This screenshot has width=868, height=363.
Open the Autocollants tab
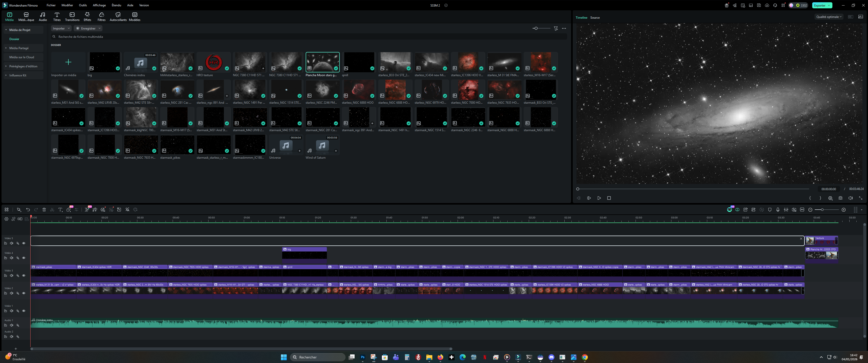[x=118, y=16]
